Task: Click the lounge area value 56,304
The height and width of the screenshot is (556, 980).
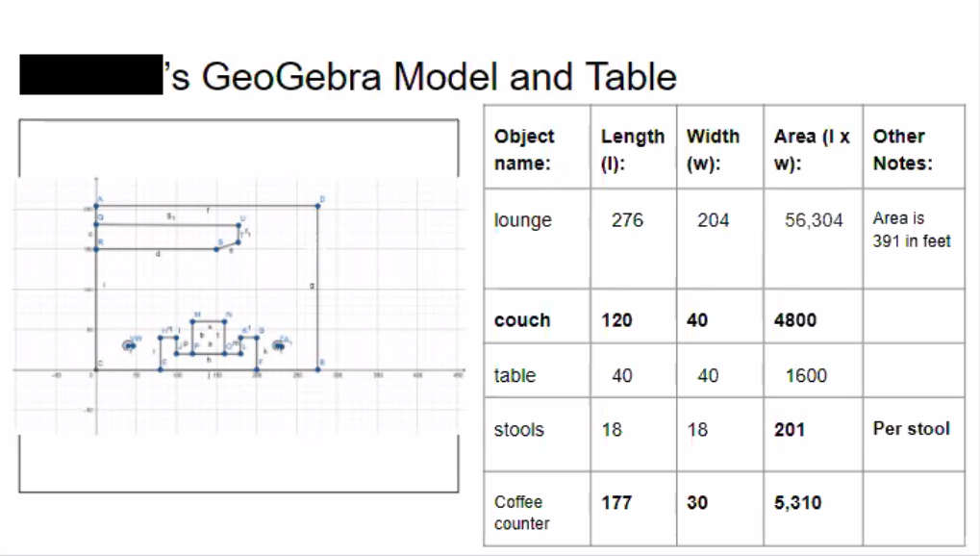Action: (814, 220)
